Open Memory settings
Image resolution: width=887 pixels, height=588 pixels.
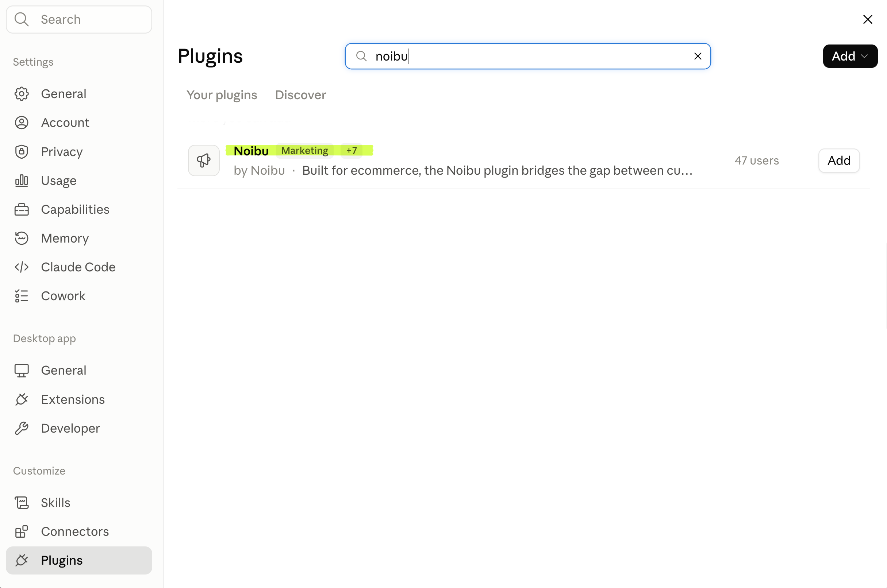(x=79, y=238)
